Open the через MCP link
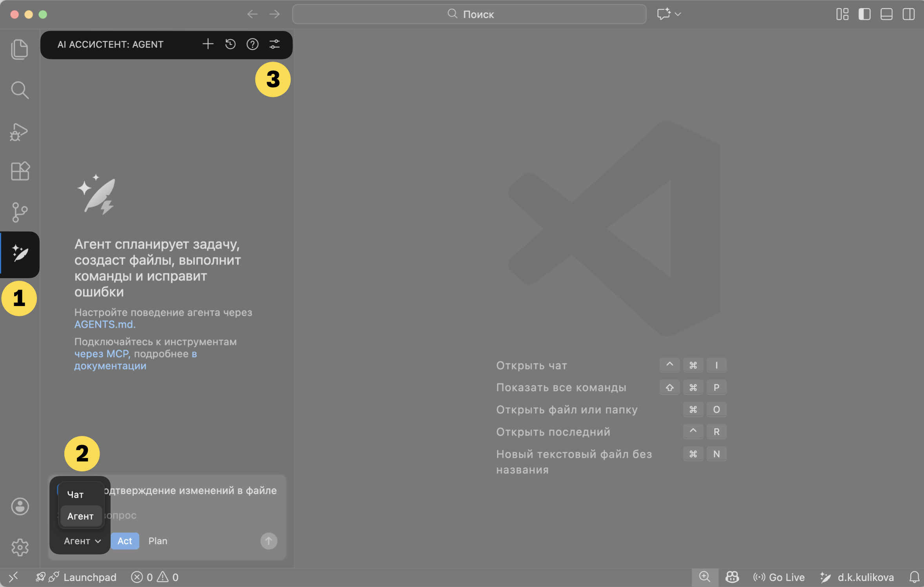The height and width of the screenshot is (587, 924). point(102,354)
